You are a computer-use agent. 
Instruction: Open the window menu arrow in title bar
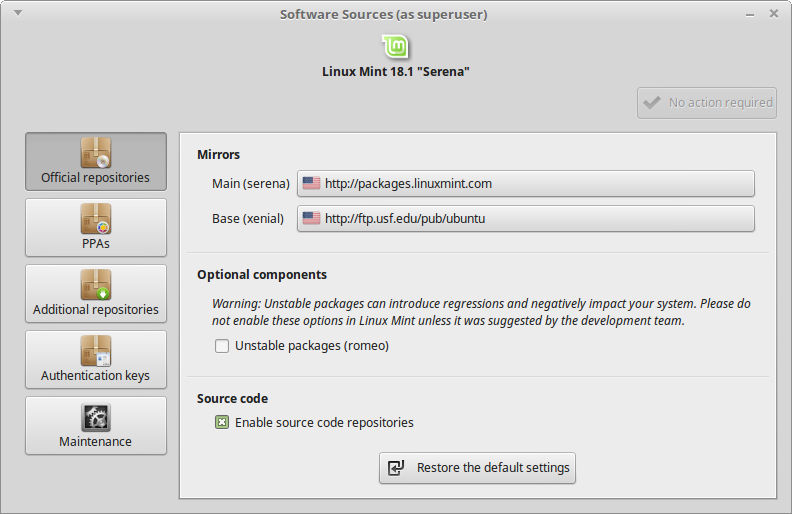(19, 14)
